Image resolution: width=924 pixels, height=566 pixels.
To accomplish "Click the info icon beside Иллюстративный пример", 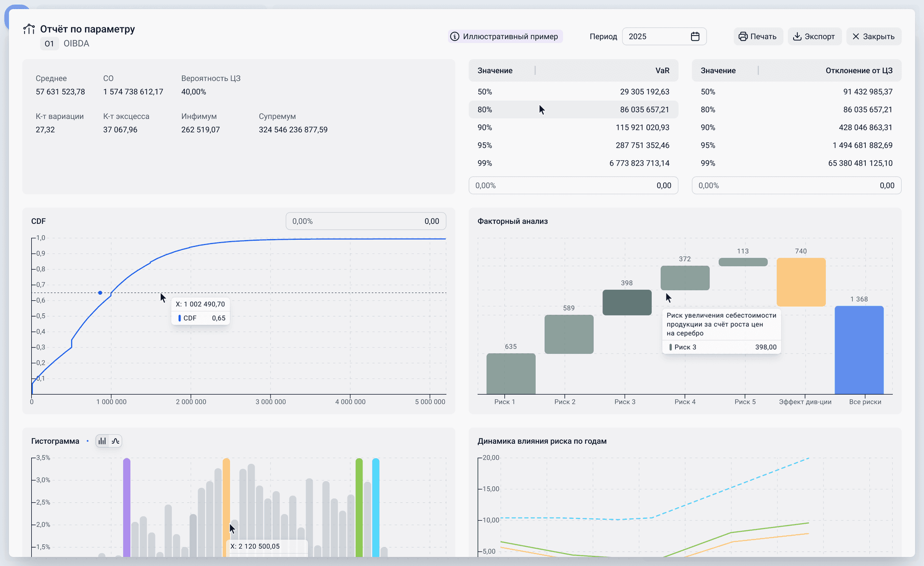I will 454,37.
